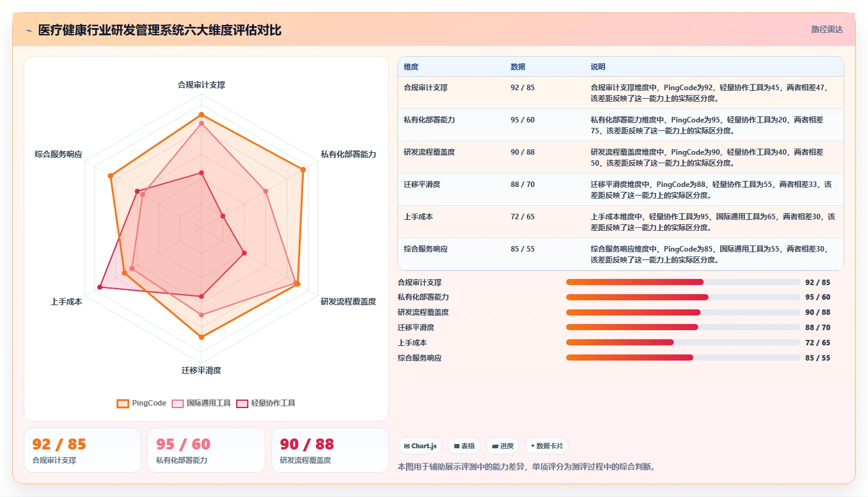Viewport: 868px width, 497px height.
Task: Click the 迁移平滑度 radar axis label
Action: [201, 370]
